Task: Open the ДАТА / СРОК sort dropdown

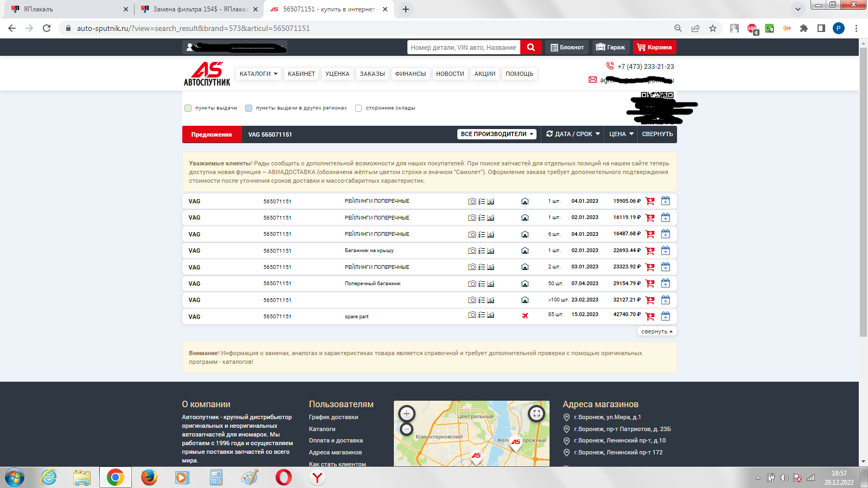Action: click(573, 134)
